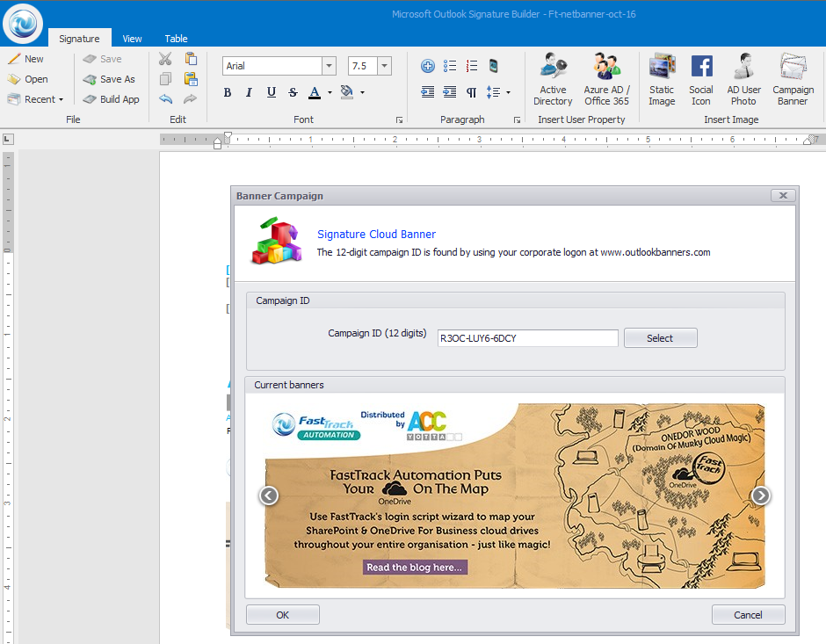Image resolution: width=826 pixels, height=644 pixels.
Task: Show the previous banner
Action: point(269,496)
